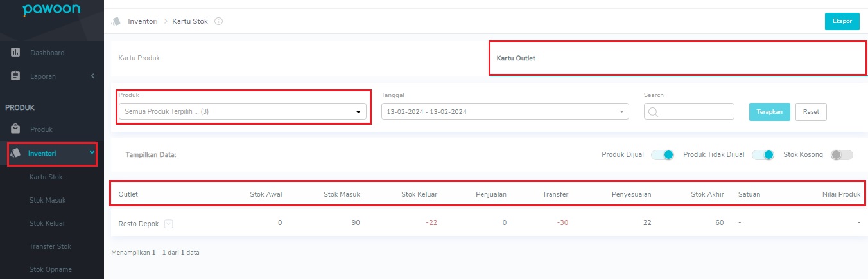The image size is (868, 279).
Task: Open Stok Opname in the sidebar
Action: (x=51, y=269)
